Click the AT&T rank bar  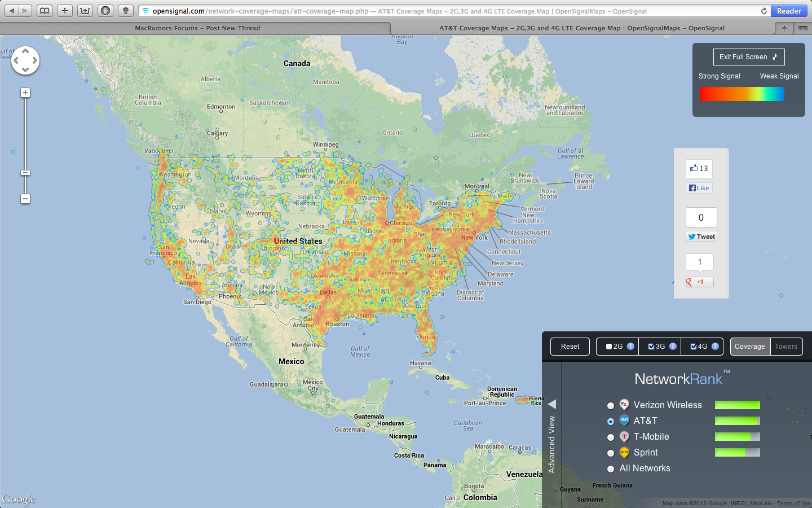(x=738, y=421)
